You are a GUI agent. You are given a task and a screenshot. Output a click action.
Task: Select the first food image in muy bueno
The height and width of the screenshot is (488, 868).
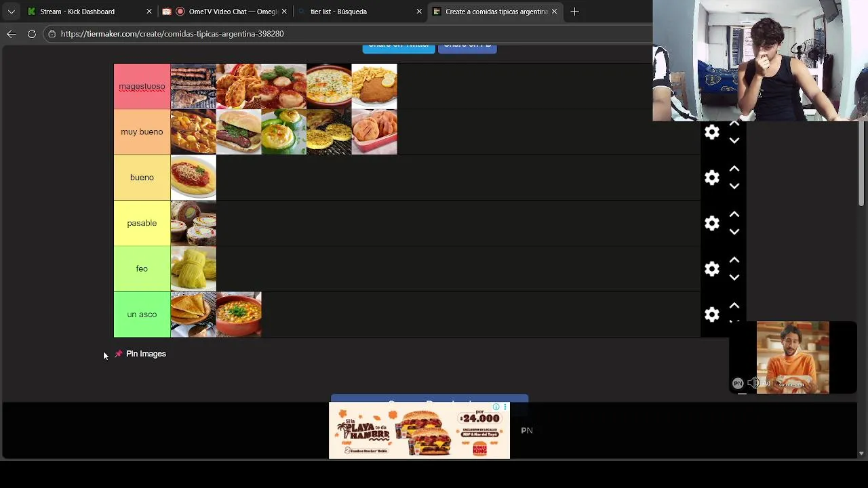(193, 132)
